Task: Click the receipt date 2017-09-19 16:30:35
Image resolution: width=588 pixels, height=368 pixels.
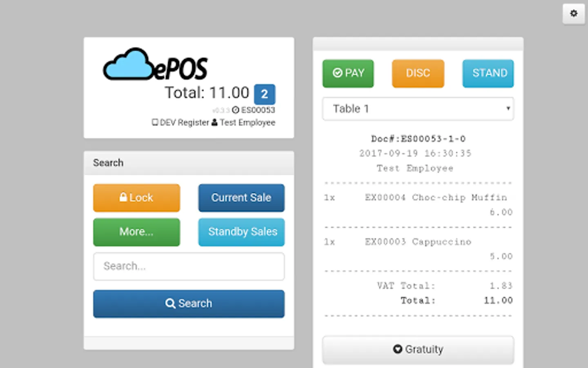Action: coord(415,153)
